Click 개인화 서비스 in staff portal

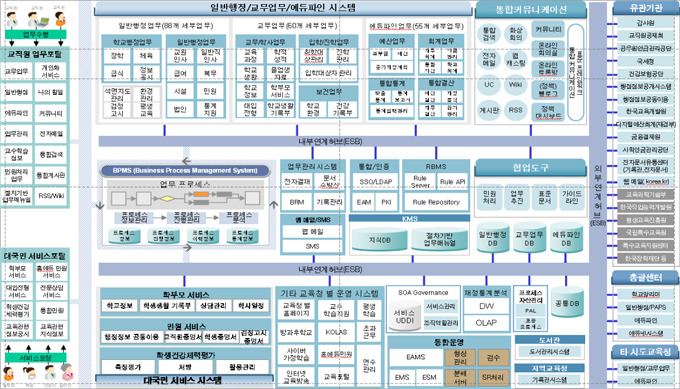(x=51, y=72)
